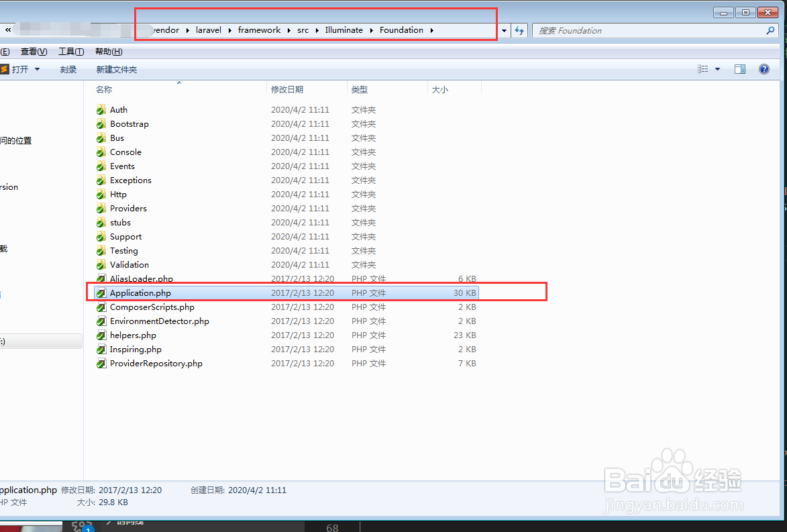Open the Auth folder icon
787x532 pixels.
click(x=101, y=109)
